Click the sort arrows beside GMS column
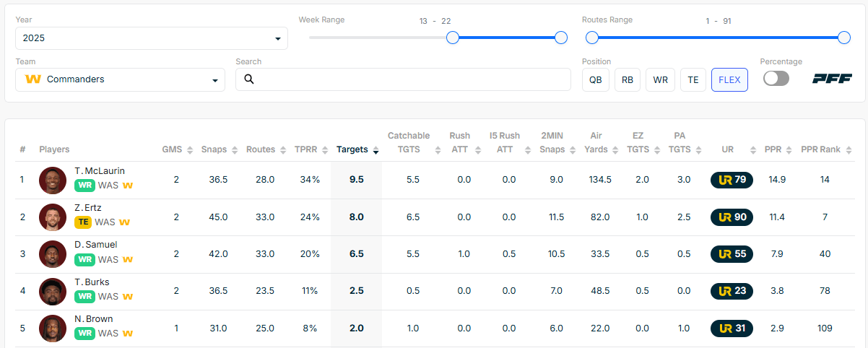 point(189,150)
